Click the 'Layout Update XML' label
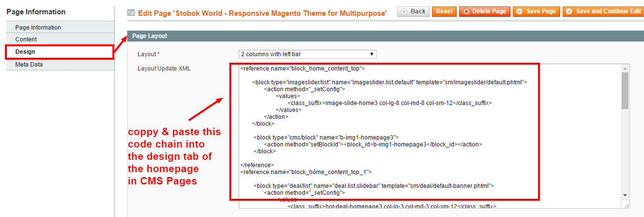 [x=164, y=69]
